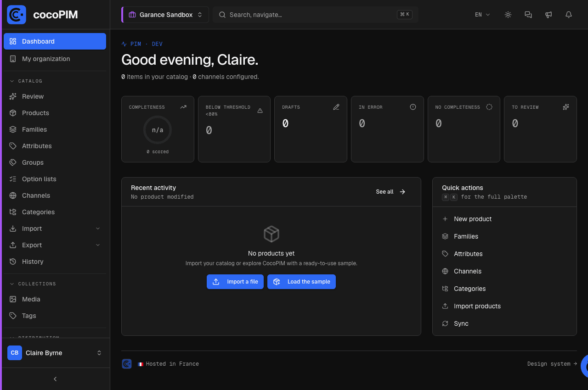Viewport: 588px width, 390px height.
Task: Open Media in the sidebar
Action: 55,299
